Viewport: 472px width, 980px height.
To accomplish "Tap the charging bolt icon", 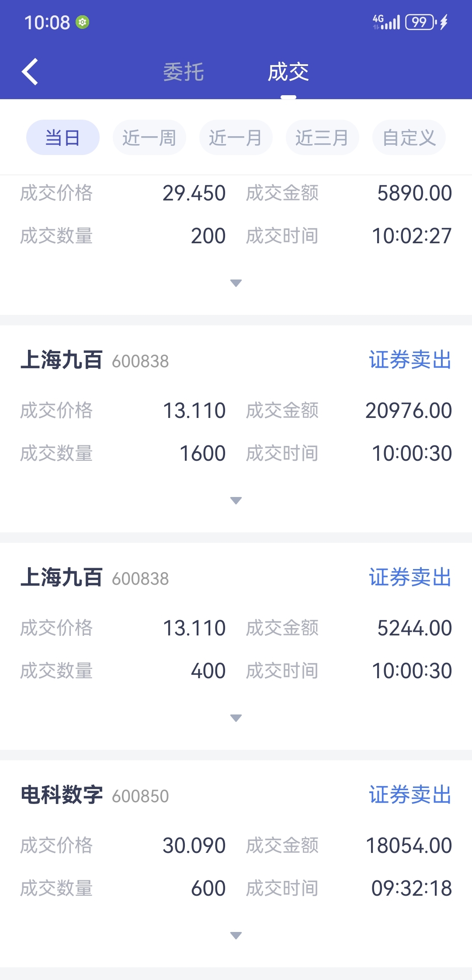I will tap(444, 22).
